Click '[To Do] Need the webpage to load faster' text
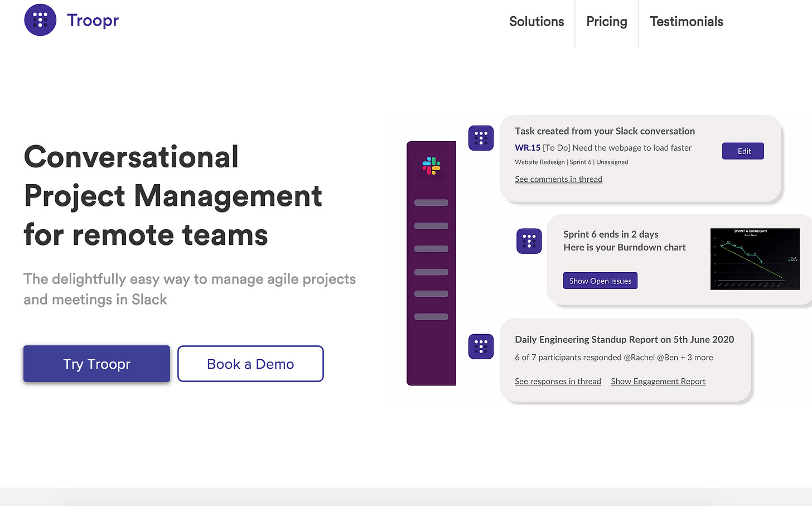Image resolution: width=812 pixels, height=506 pixels. [x=617, y=148]
